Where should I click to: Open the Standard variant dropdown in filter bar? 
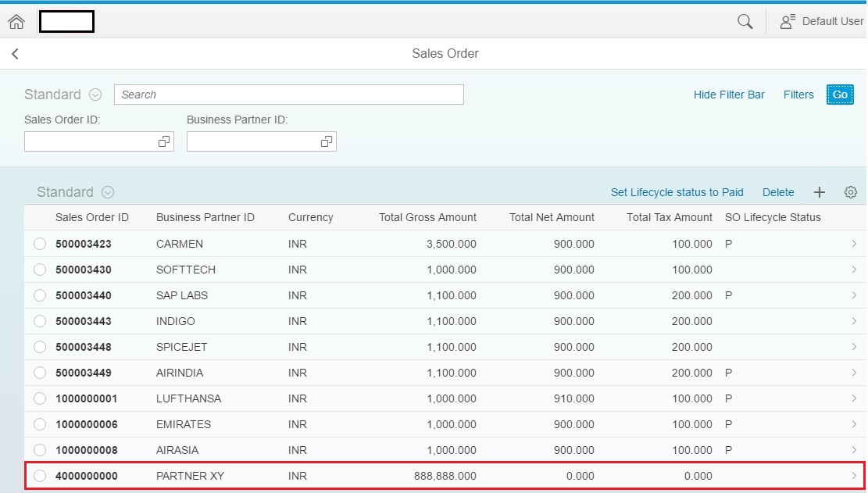(x=94, y=94)
